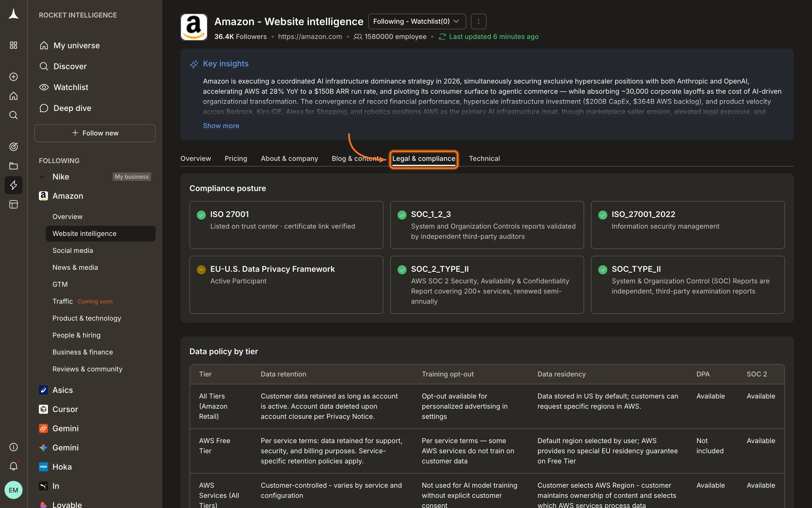The width and height of the screenshot is (812, 508).
Task: Click the search icon in the left rail
Action: tap(14, 115)
